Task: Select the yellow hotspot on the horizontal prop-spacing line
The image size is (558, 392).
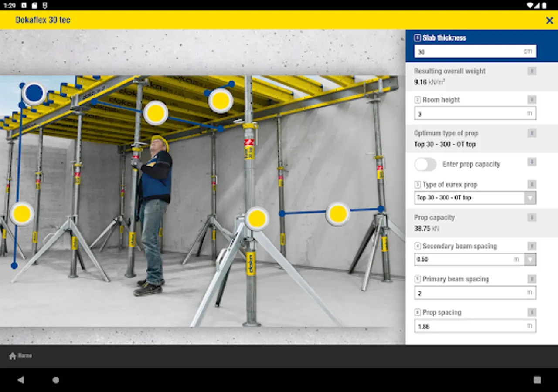Action: pos(338,214)
